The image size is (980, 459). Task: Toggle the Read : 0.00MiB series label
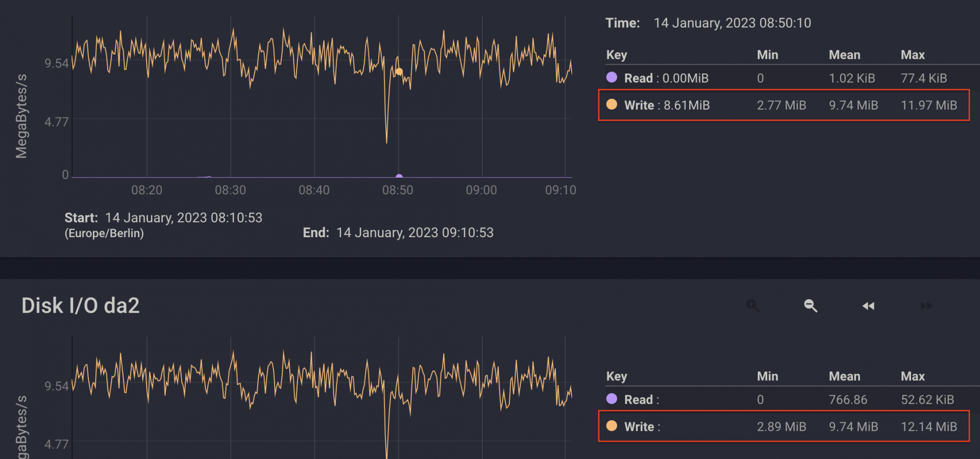coord(666,78)
